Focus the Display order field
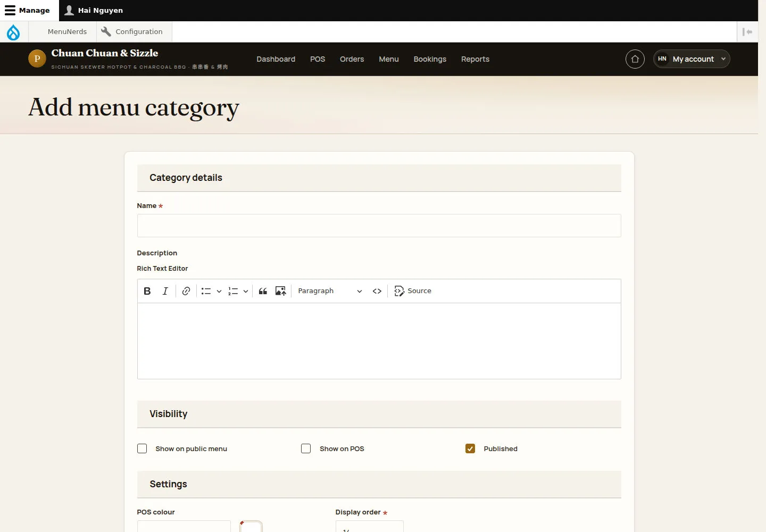The height and width of the screenshot is (532, 766). 369,526
